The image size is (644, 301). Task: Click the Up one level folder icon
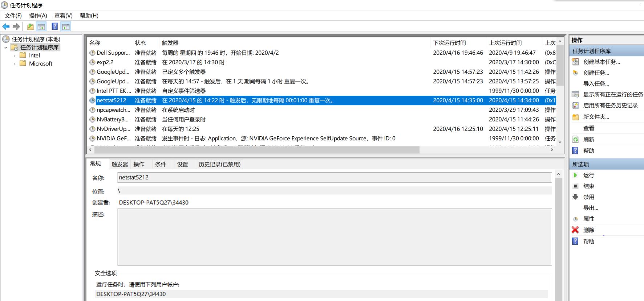point(31,26)
